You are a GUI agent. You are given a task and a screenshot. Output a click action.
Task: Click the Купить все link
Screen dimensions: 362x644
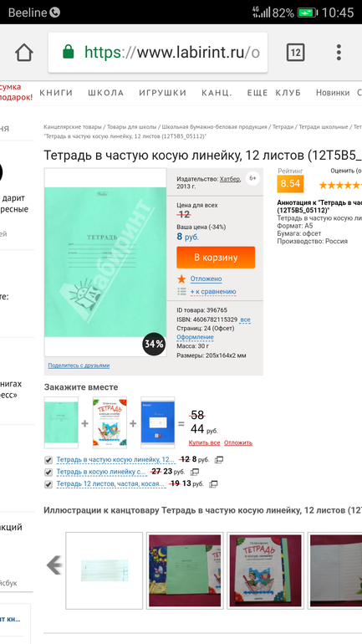tap(204, 442)
